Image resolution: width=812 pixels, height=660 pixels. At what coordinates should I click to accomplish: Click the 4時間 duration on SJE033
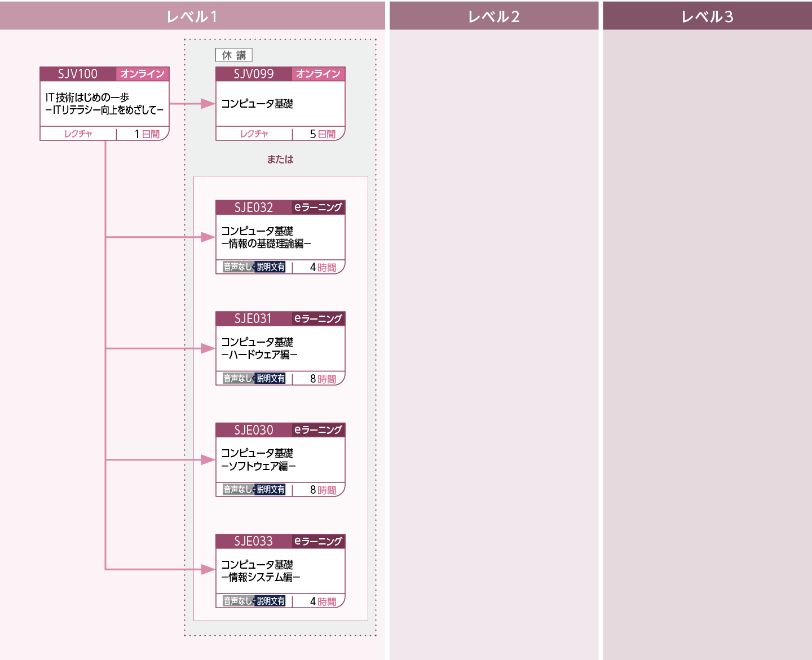point(323,602)
